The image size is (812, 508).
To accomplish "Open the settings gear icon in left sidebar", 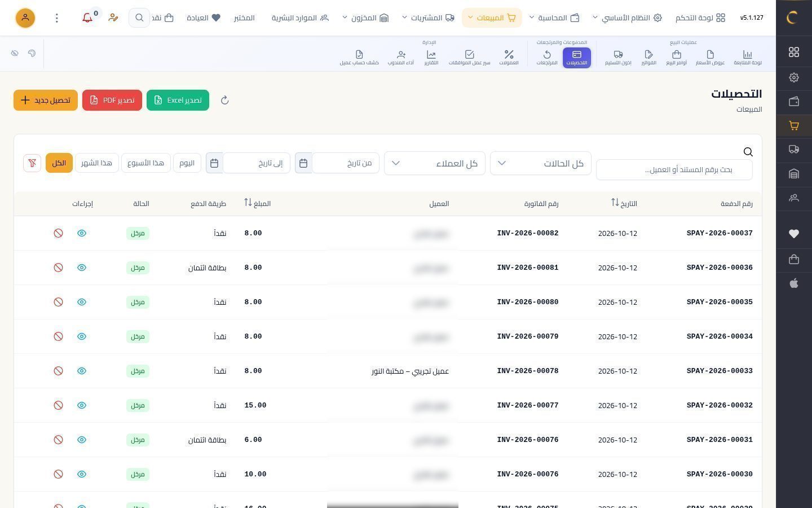I will [x=794, y=77].
